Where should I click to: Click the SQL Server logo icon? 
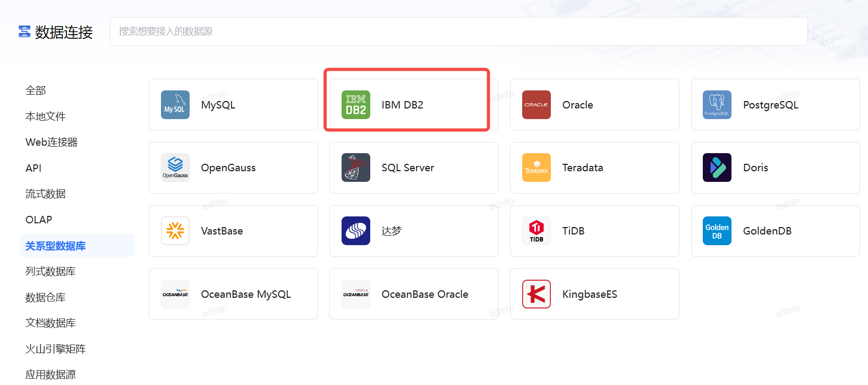pyautogui.click(x=356, y=168)
